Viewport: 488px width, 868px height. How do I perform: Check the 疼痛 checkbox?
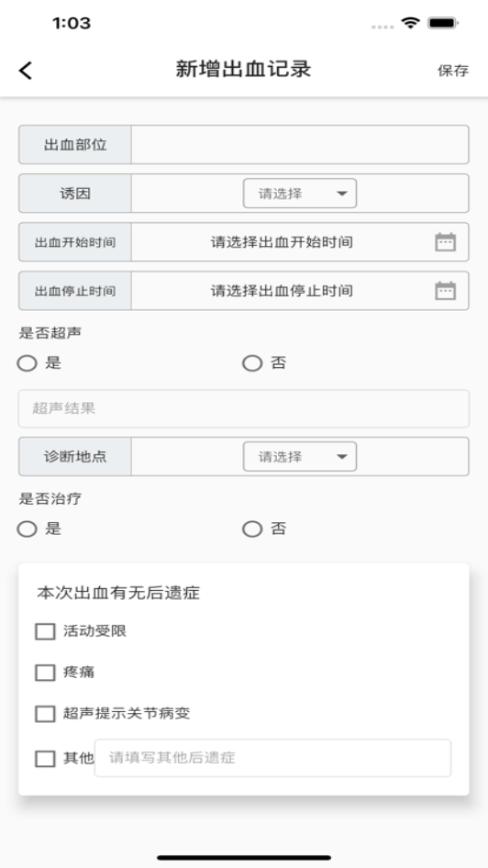click(x=45, y=673)
